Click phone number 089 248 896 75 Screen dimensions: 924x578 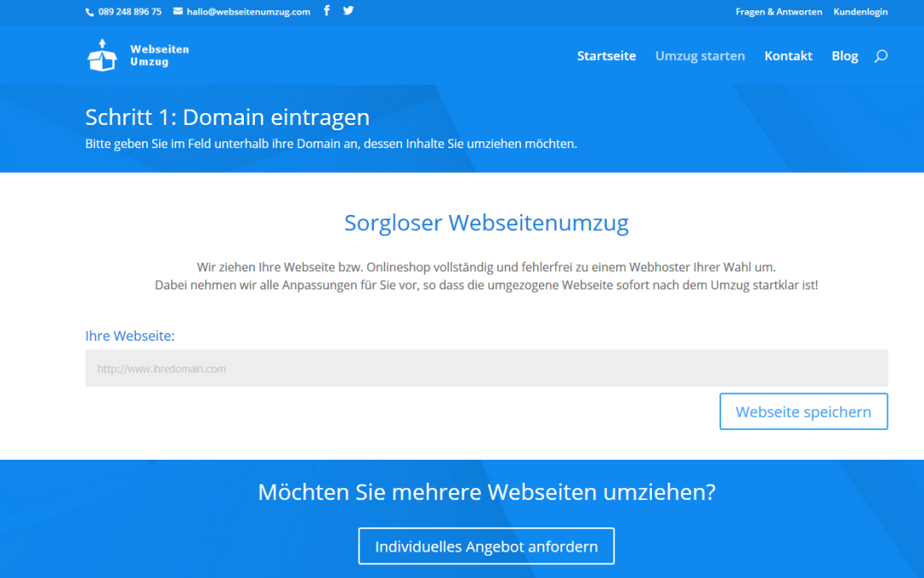130,12
